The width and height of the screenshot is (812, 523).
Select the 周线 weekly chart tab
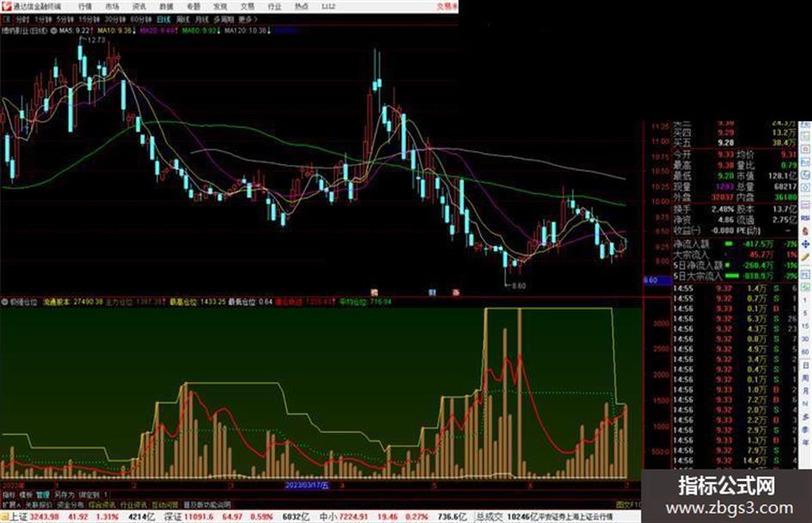click(x=183, y=19)
